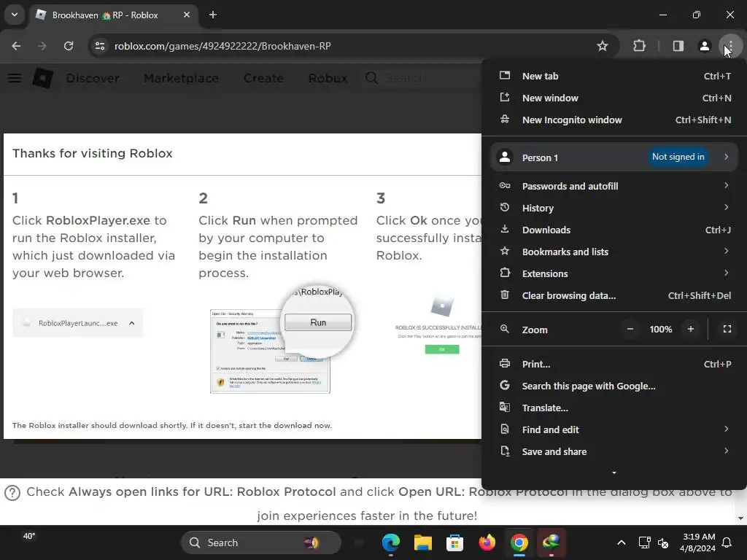Click the arrow showing more menu items
The width and height of the screenshot is (747, 560).
[x=614, y=472]
